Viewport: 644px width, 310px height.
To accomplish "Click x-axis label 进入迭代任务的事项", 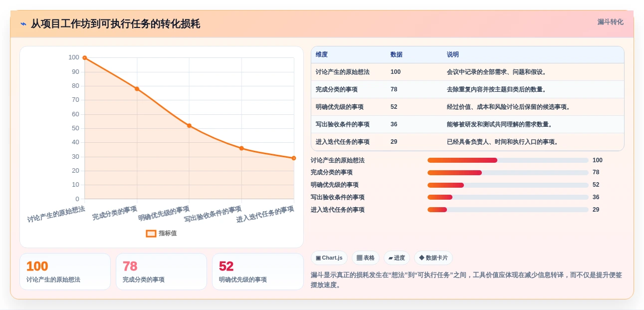I will 265,214.
